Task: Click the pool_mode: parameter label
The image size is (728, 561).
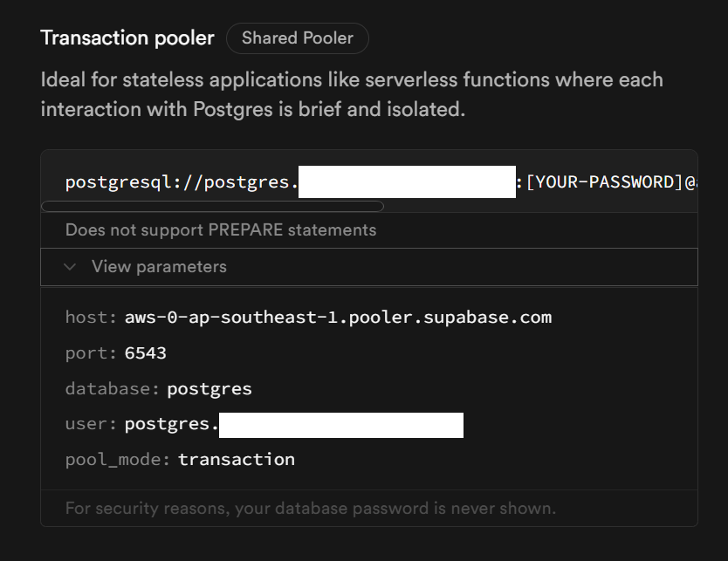Action: [x=118, y=460]
